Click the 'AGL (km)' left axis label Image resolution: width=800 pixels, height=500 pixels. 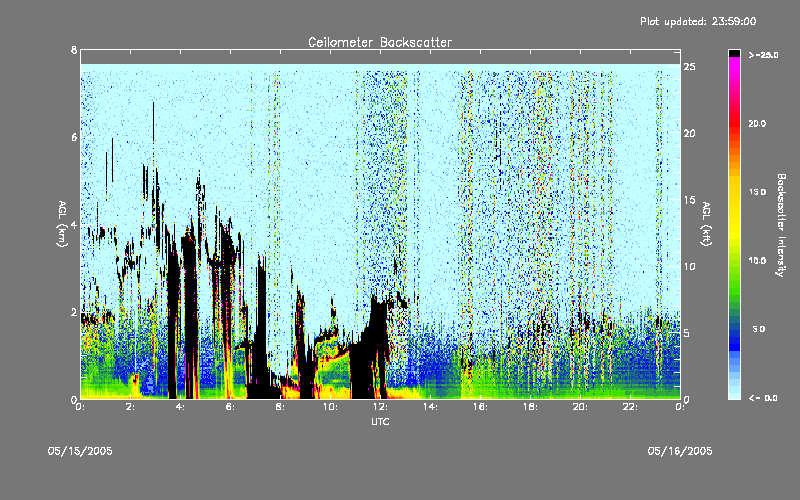point(62,224)
